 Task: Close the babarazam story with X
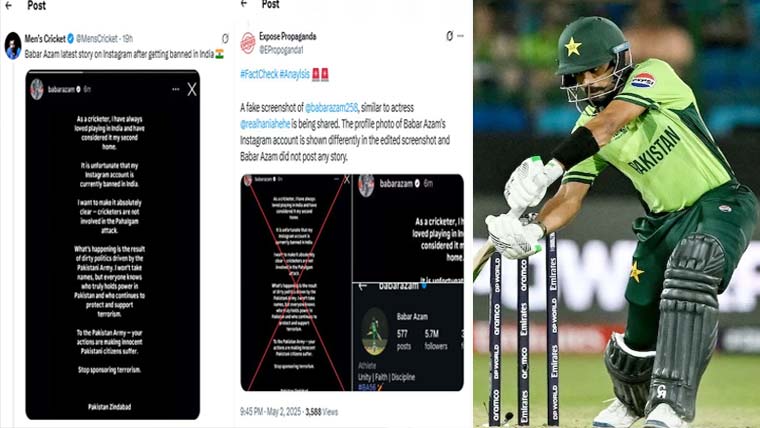(x=192, y=89)
